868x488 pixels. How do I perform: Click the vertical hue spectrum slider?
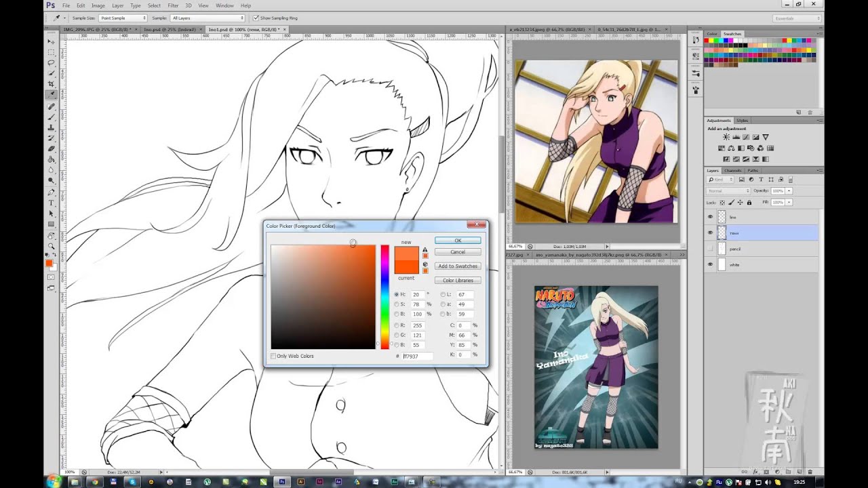(x=384, y=297)
